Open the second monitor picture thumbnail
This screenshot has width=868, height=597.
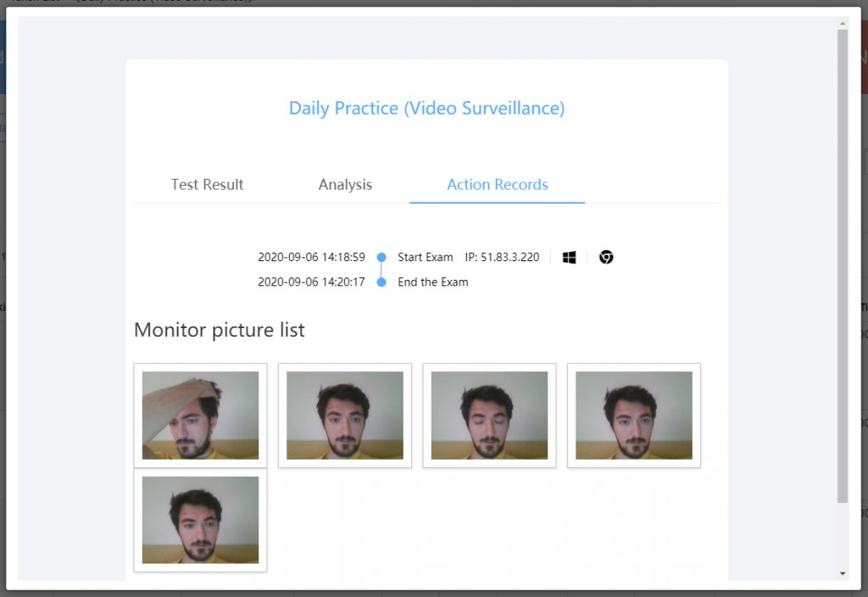click(x=345, y=416)
